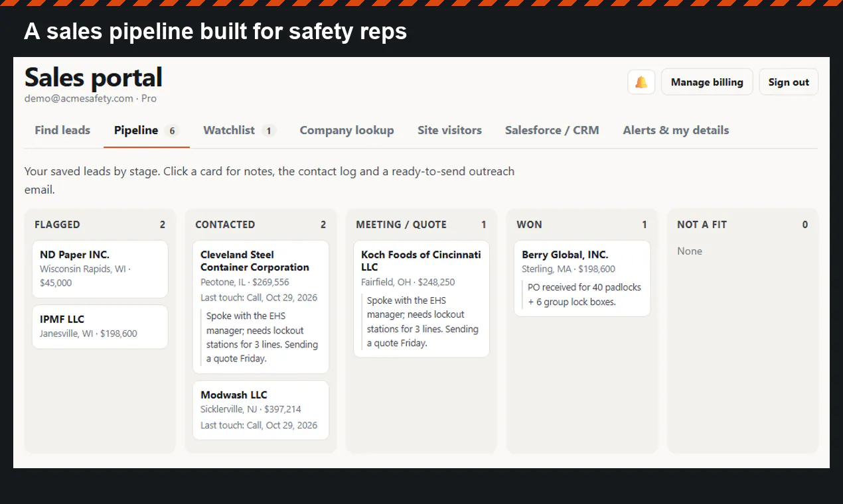The image size is (843, 504).
Task: Go to the Company lookup tab
Action: 346,131
